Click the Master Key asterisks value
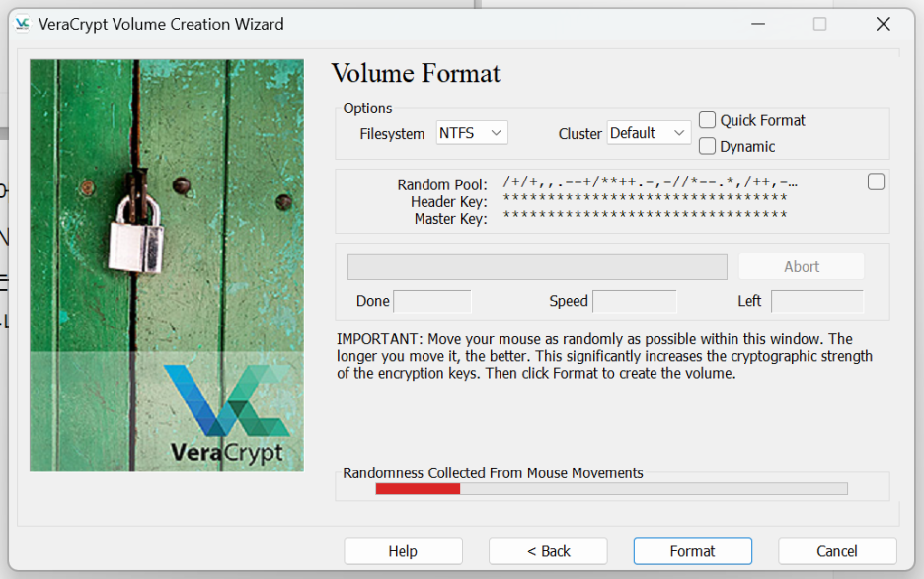The width and height of the screenshot is (924, 579). click(645, 214)
